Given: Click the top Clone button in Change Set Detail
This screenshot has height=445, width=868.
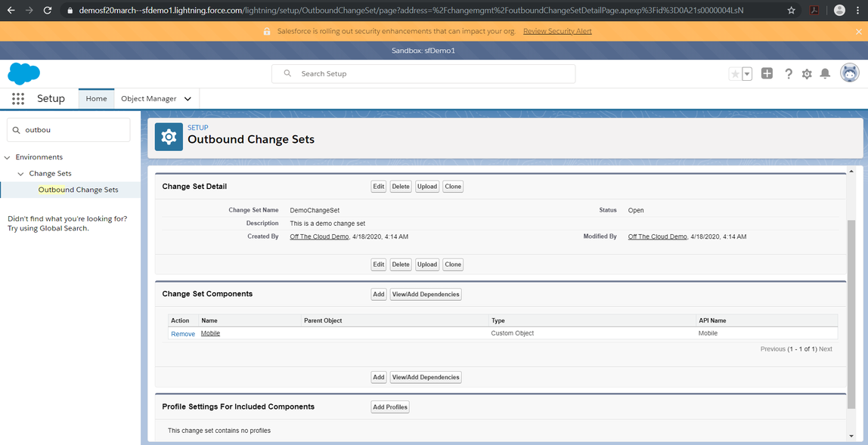Looking at the screenshot, I should point(453,187).
